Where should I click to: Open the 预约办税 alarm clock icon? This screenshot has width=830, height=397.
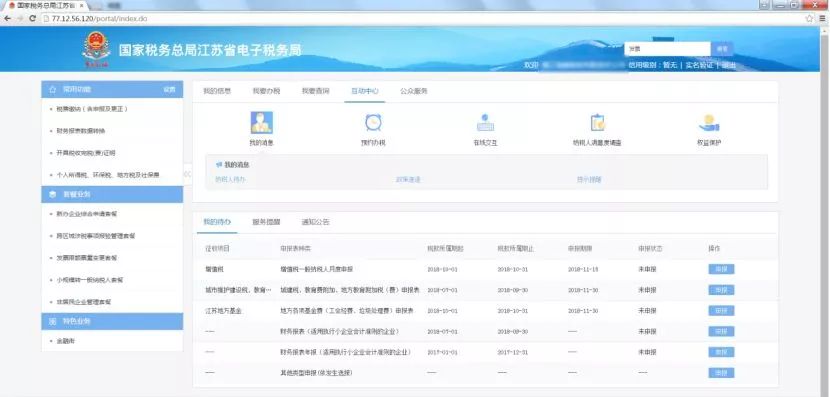[373, 123]
